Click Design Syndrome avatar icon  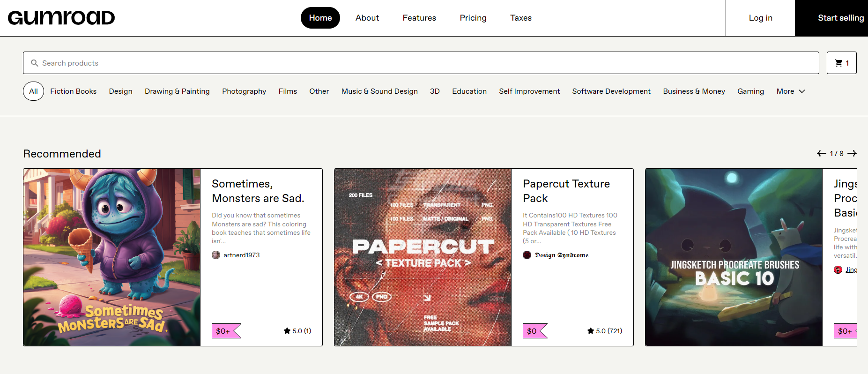(527, 255)
